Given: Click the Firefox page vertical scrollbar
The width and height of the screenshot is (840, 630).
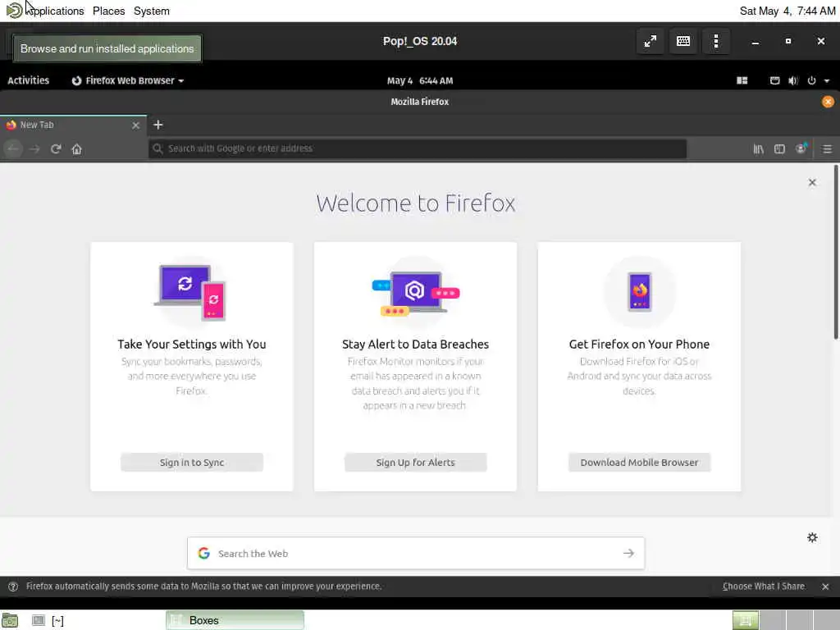Looking at the screenshot, I should (x=836, y=252).
